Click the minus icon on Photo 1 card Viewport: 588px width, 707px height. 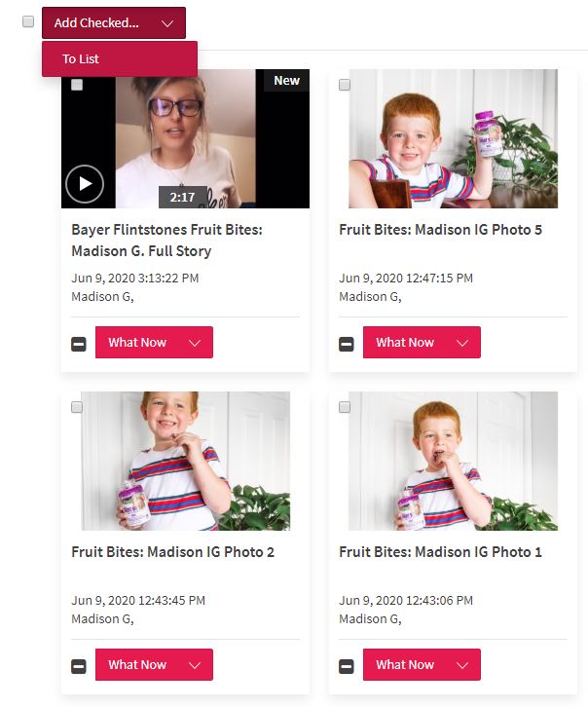[347, 666]
